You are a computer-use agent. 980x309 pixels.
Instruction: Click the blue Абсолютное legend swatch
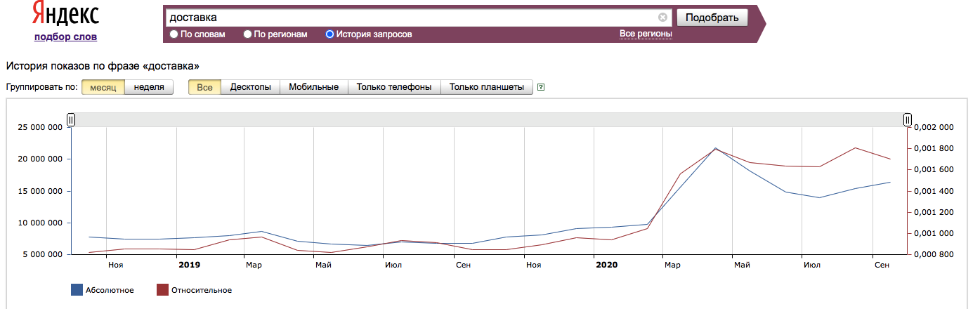click(x=77, y=290)
